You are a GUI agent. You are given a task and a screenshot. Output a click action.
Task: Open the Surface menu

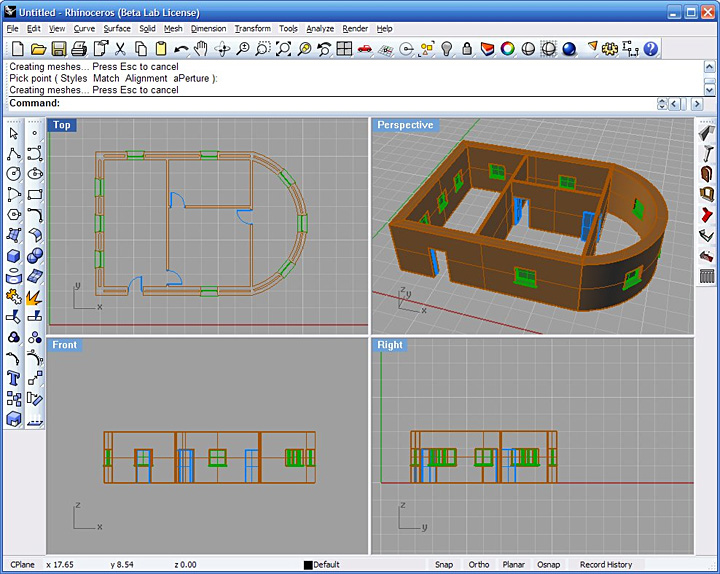click(x=117, y=29)
